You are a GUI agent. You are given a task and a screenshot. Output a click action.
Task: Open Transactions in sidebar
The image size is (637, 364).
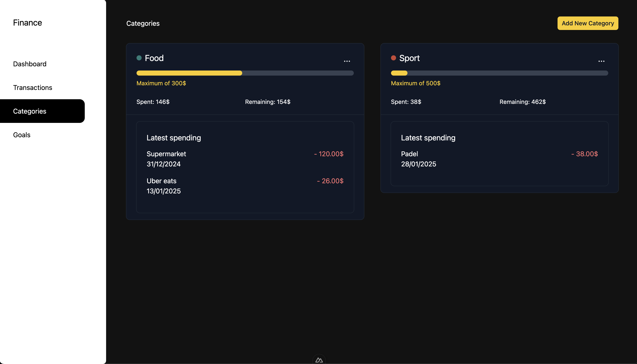pyautogui.click(x=33, y=87)
